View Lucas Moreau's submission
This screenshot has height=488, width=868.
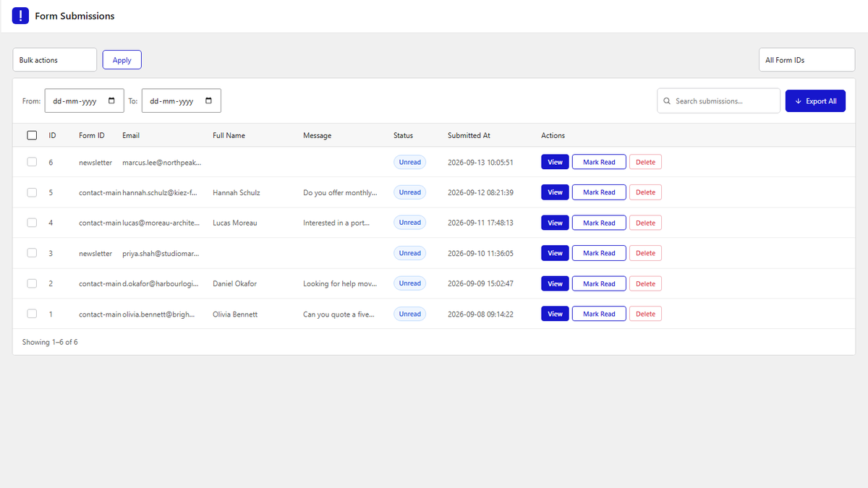pos(555,223)
